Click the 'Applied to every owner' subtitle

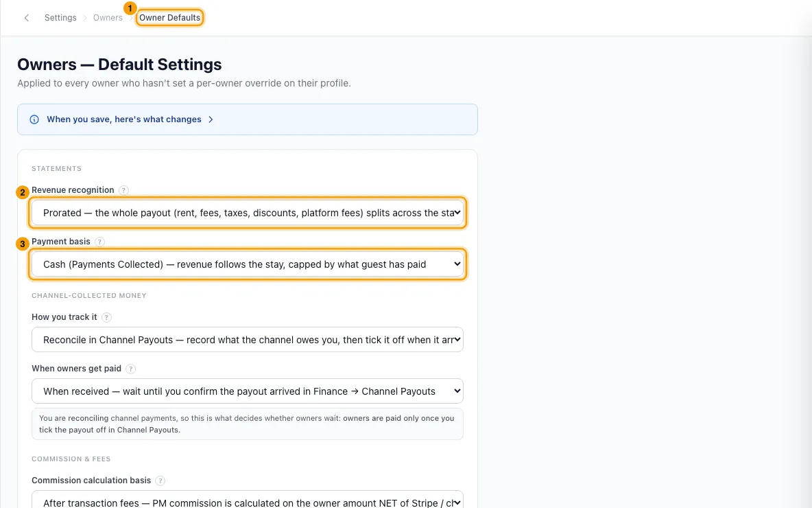point(184,83)
